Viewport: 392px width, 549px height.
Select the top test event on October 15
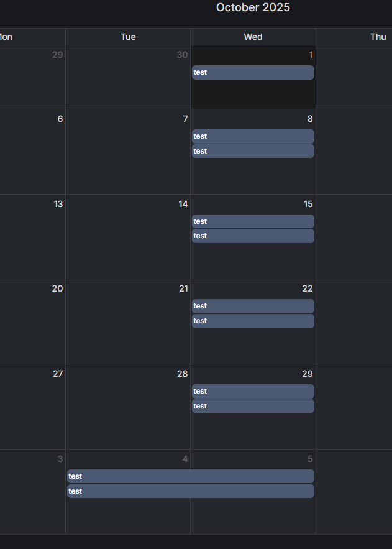click(253, 221)
